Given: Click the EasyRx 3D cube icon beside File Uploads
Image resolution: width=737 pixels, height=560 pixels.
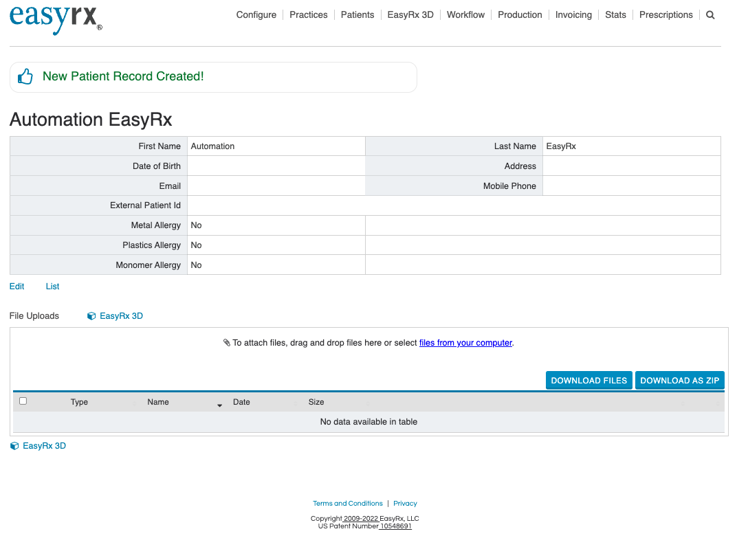Looking at the screenshot, I should click(x=91, y=316).
